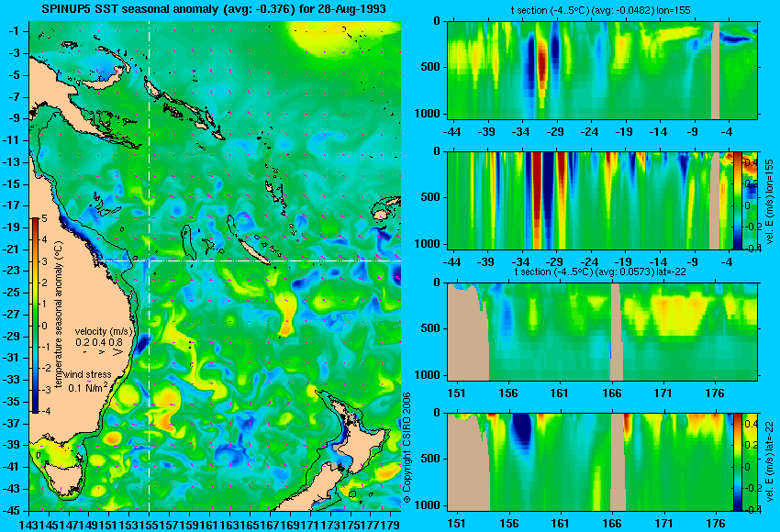
Task: Click the '0.2 0.4 0.8' velocity scale values
Action: click(99, 342)
